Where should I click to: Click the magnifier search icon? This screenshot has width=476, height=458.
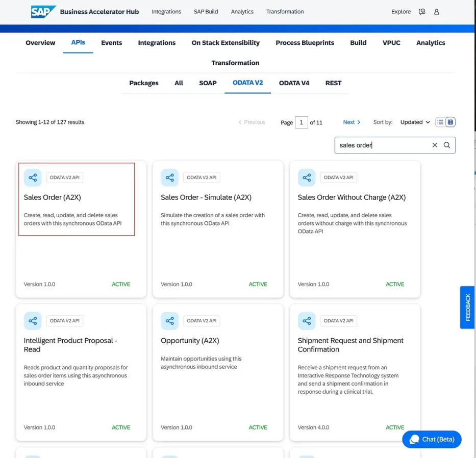(x=447, y=145)
